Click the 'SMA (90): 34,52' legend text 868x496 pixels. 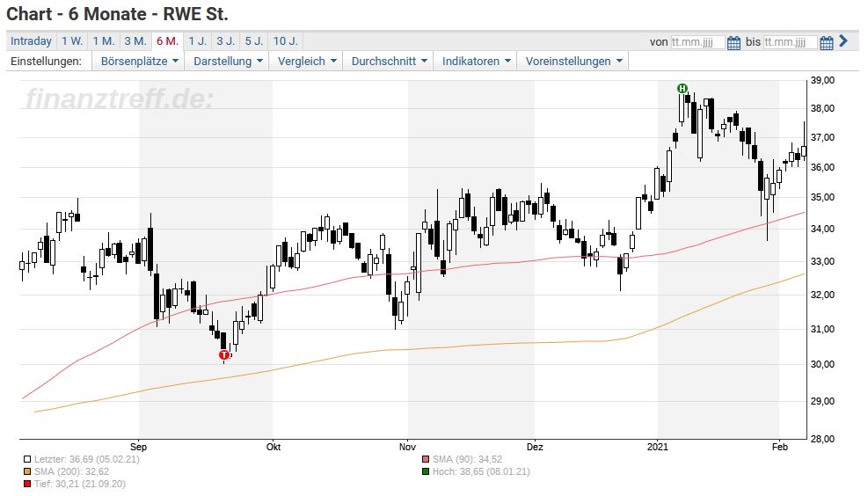click(x=467, y=459)
